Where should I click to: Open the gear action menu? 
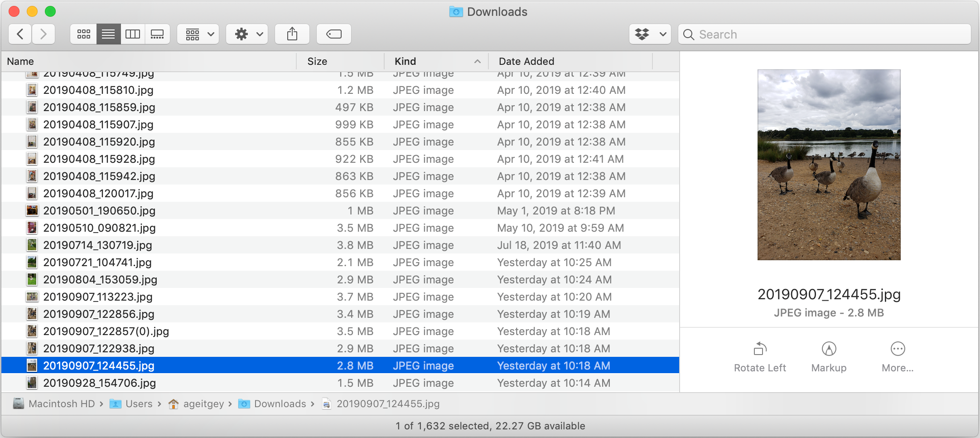(247, 34)
